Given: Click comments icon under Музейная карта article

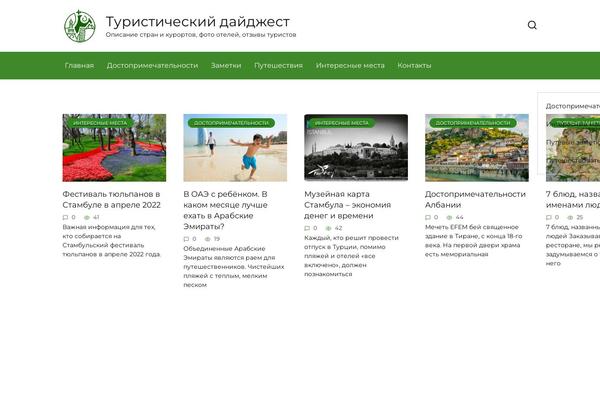Looking at the screenshot, I should [x=307, y=228].
